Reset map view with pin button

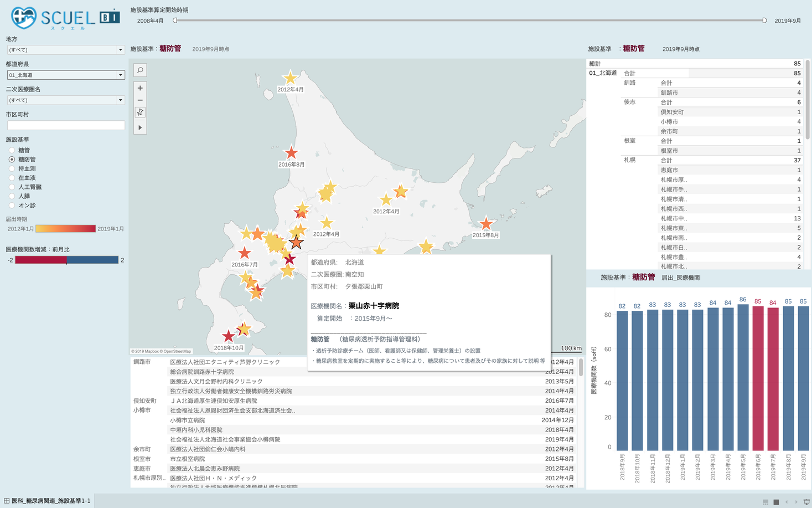point(140,112)
